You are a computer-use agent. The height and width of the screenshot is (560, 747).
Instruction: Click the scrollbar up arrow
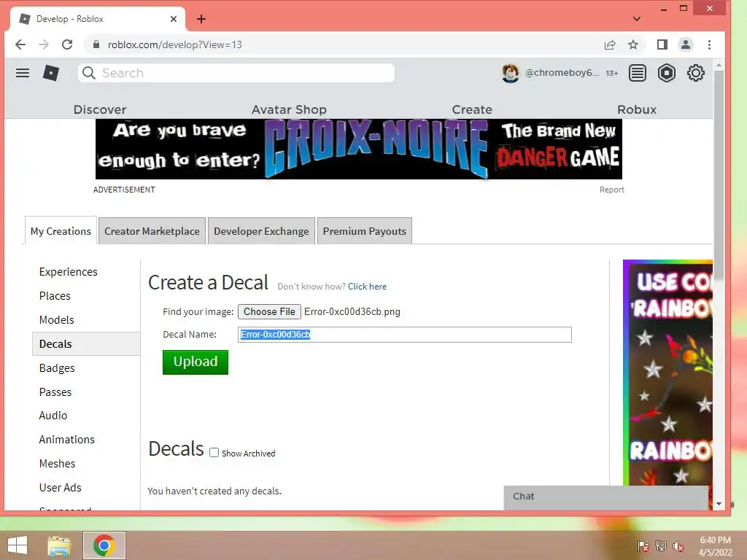(719, 64)
